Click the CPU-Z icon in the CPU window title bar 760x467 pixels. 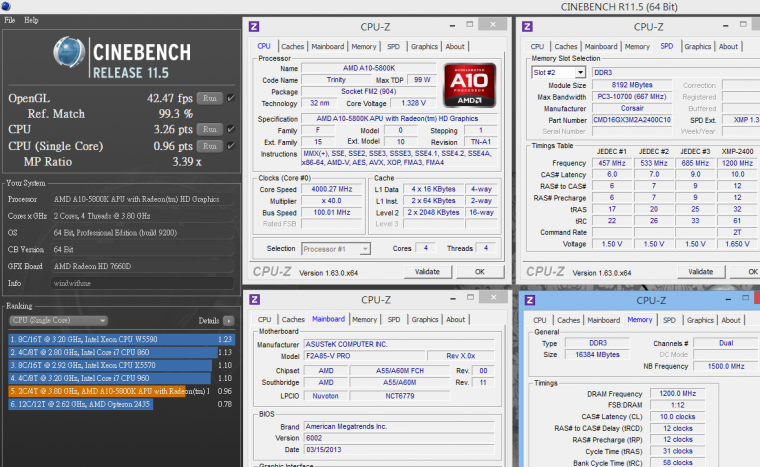255,26
